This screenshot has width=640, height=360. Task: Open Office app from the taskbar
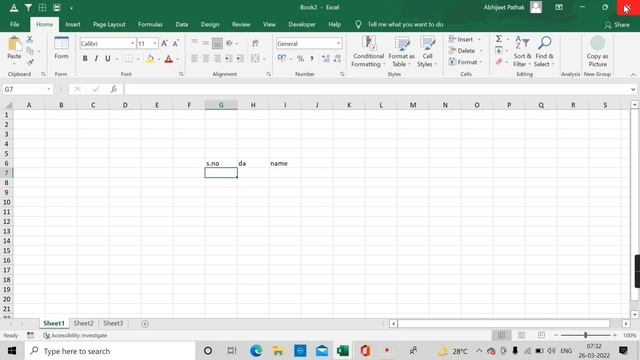tap(365, 351)
